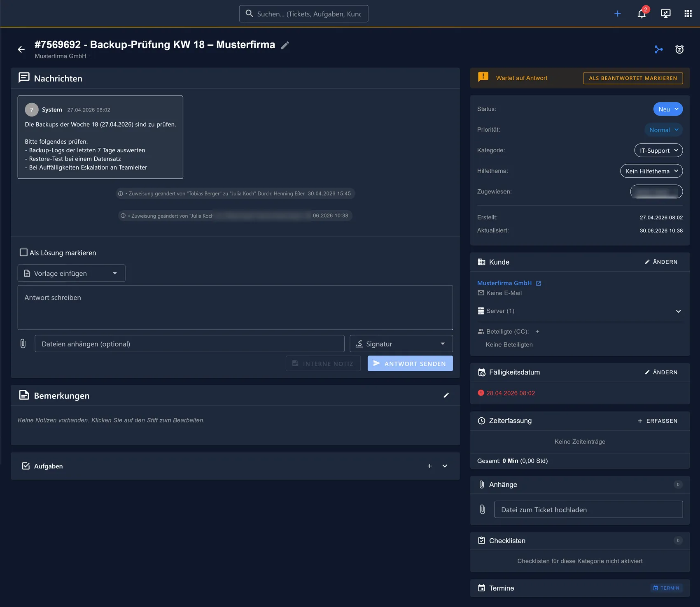Click the Dateien anhängen (optional) field
The width and height of the screenshot is (700, 607).
189,344
